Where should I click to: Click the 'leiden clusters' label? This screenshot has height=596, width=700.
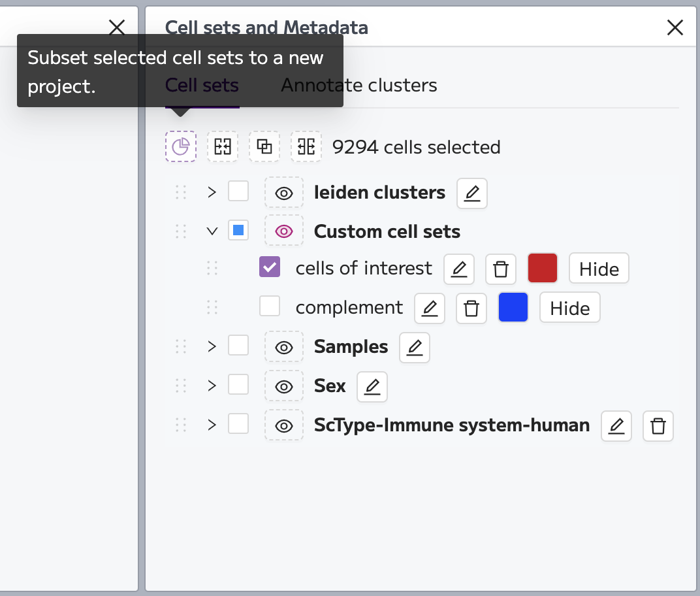[379, 193]
